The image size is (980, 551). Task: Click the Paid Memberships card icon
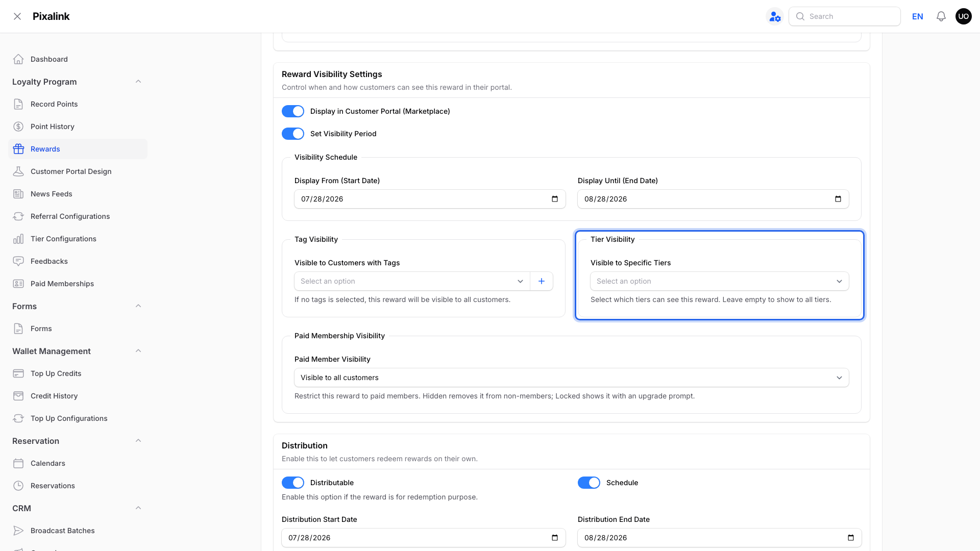18,284
